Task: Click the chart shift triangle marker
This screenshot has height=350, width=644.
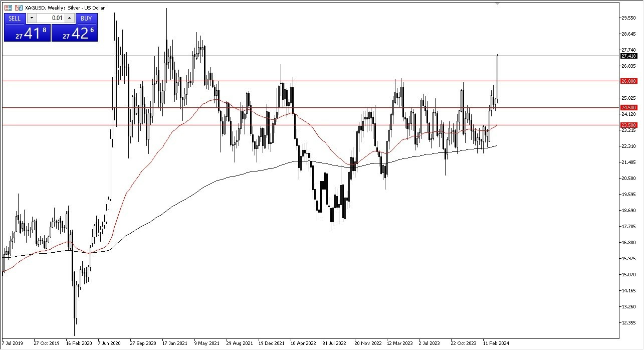Action: click(x=498, y=4)
